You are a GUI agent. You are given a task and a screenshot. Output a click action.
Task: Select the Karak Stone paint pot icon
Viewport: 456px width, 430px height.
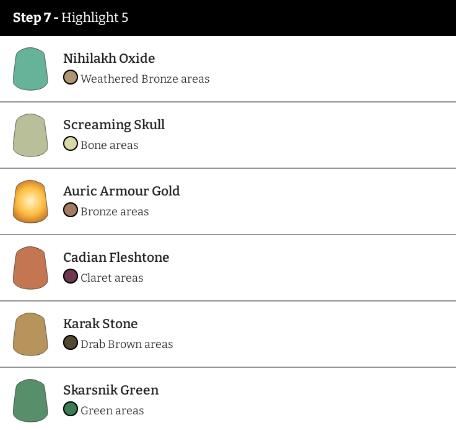click(x=30, y=334)
